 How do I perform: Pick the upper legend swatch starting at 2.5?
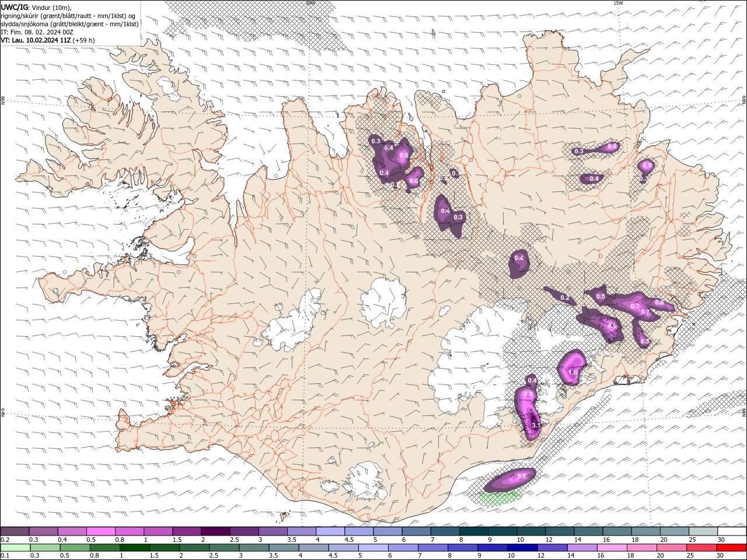pos(244,531)
